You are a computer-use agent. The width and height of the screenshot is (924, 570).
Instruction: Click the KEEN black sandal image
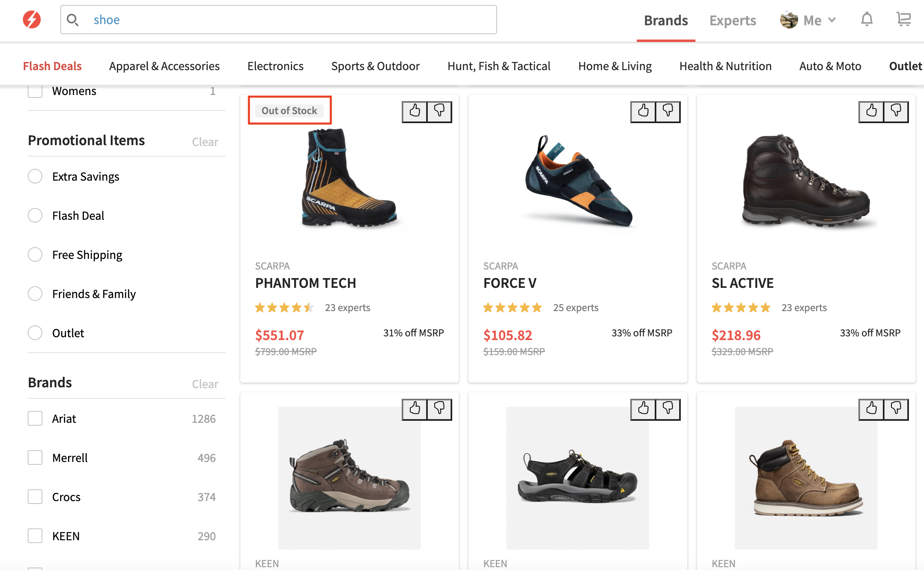click(577, 478)
